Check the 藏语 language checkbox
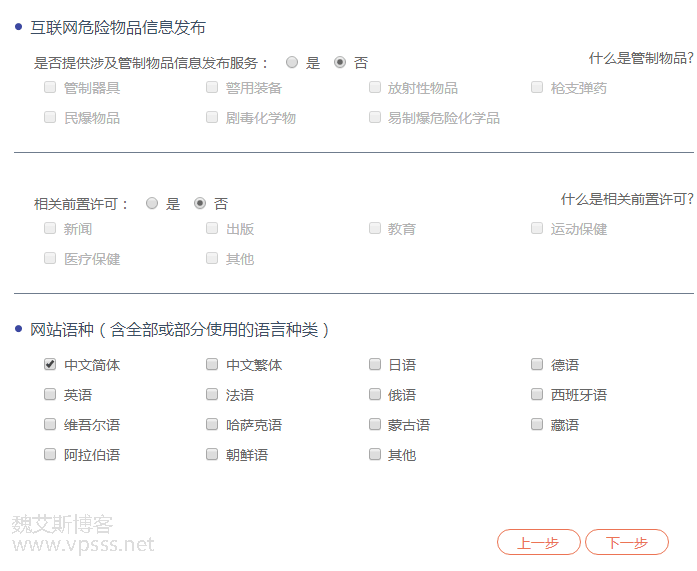697x571 pixels. 537,425
